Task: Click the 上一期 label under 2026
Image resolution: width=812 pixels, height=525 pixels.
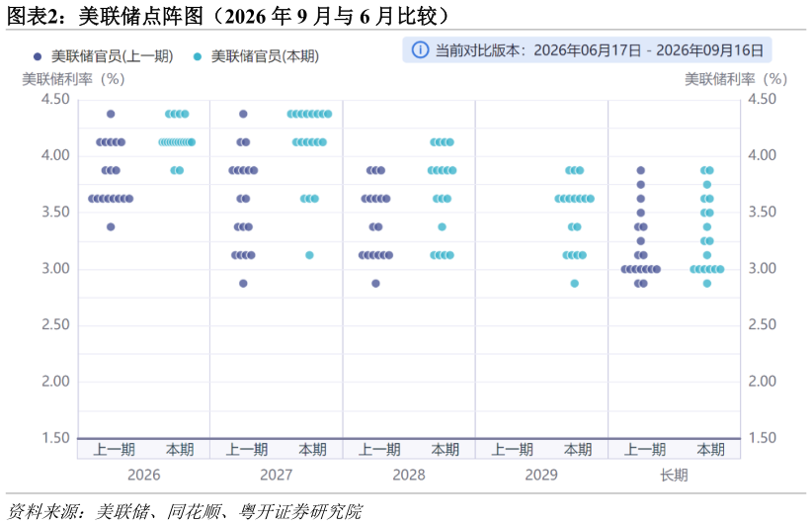Action: [x=114, y=449]
